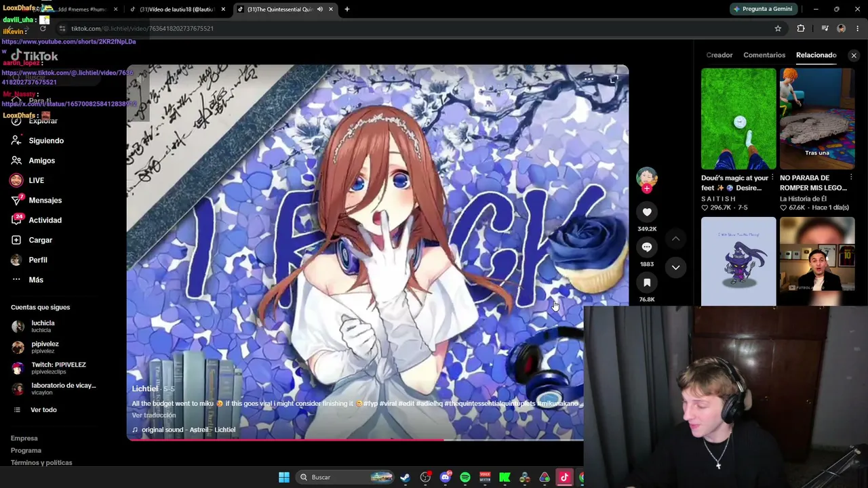Image resolution: width=868 pixels, height=488 pixels.
Task: Open the Empresa footer link
Action: [24, 439]
